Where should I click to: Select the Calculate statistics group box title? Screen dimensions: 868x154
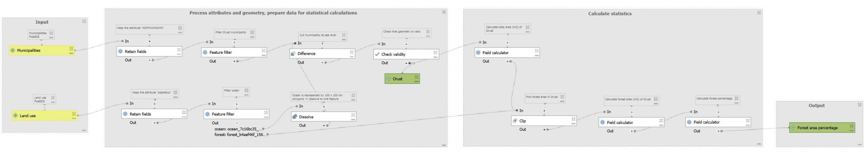609,14
